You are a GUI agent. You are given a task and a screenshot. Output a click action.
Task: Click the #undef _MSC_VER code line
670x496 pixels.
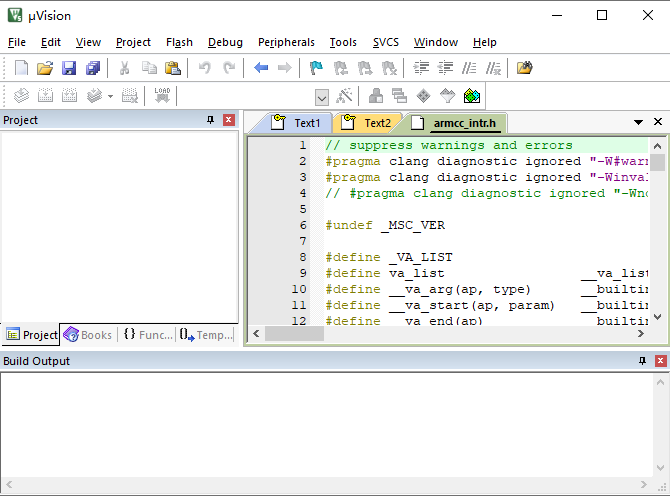[x=385, y=225]
